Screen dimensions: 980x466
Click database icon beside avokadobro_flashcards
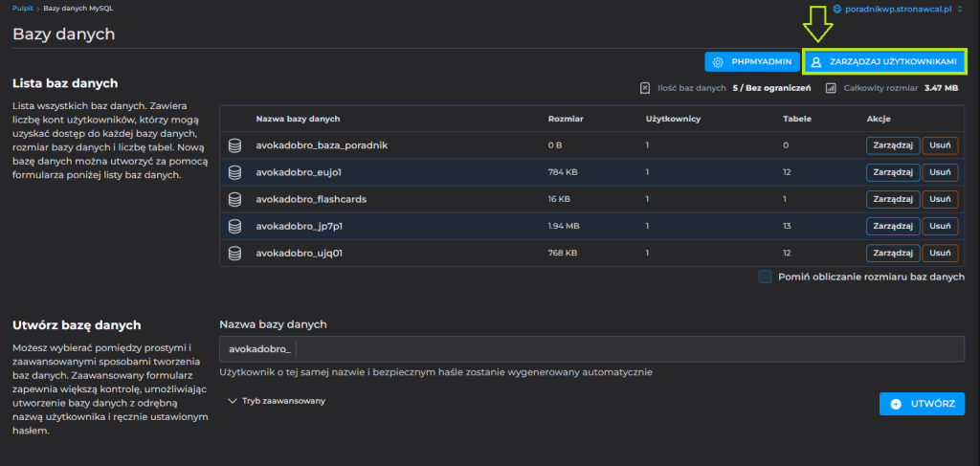pos(234,199)
